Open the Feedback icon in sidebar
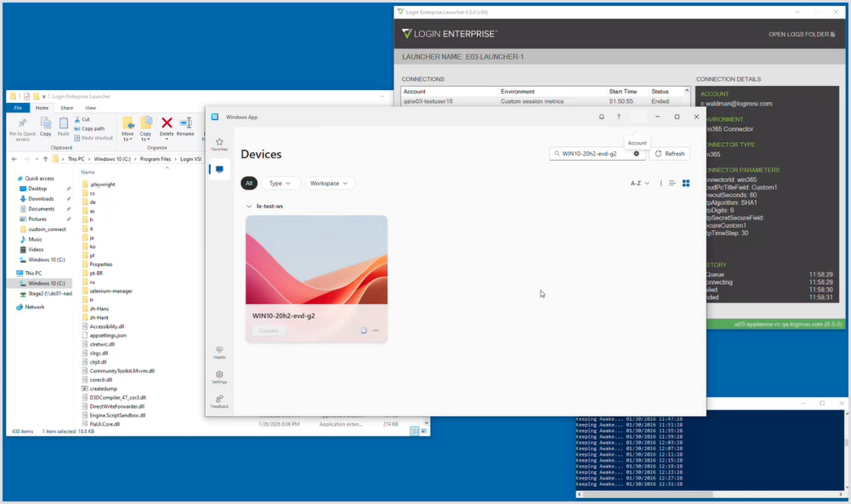This screenshot has width=851, height=504. [x=219, y=401]
